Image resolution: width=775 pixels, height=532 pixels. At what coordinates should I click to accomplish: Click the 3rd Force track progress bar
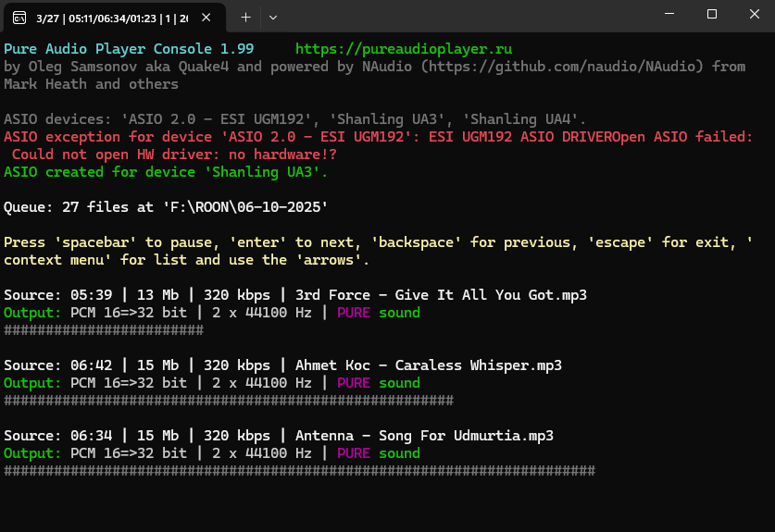tap(104, 330)
